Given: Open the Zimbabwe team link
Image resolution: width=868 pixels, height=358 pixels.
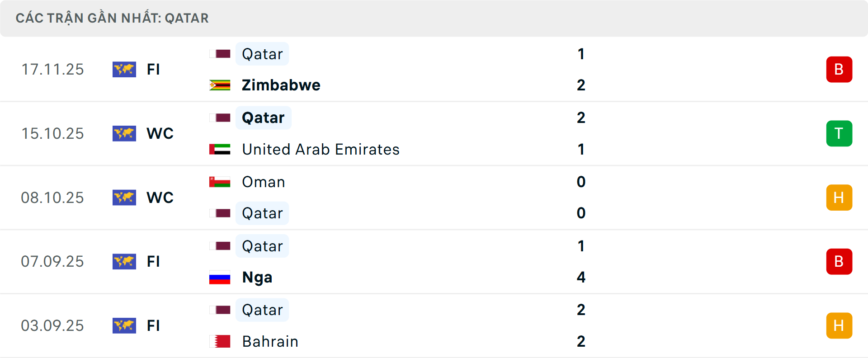Looking at the screenshot, I should click(x=281, y=85).
